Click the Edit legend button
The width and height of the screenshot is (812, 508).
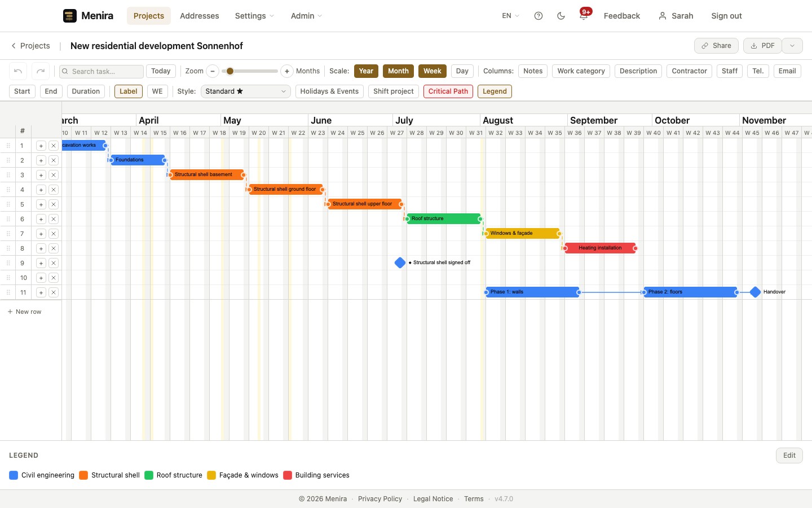(x=789, y=456)
